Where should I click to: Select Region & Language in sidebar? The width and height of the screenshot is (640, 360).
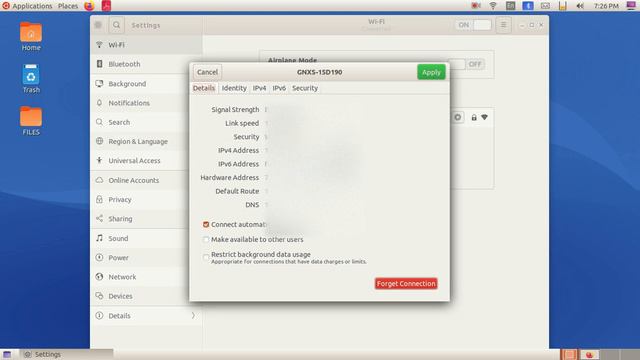pos(146,141)
